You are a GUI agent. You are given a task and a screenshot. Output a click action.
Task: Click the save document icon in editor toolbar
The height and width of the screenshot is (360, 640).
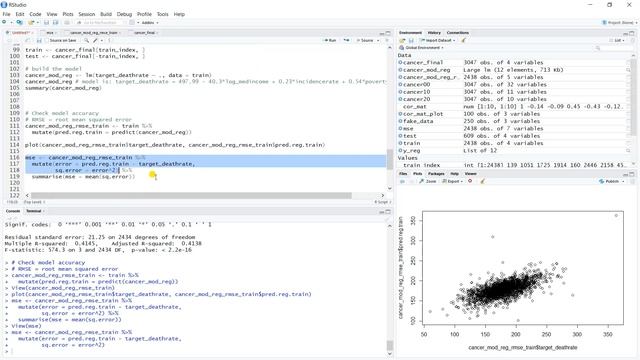coord(39,40)
